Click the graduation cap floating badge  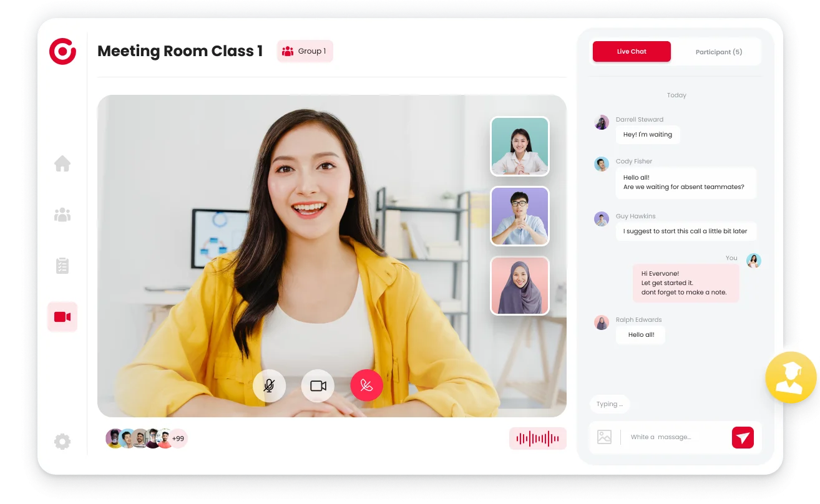[791, 377]
